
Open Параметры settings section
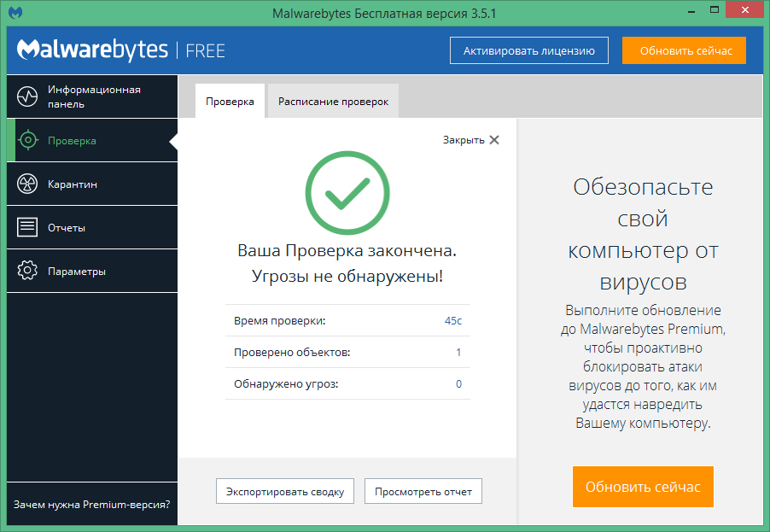tap(92, 271)
